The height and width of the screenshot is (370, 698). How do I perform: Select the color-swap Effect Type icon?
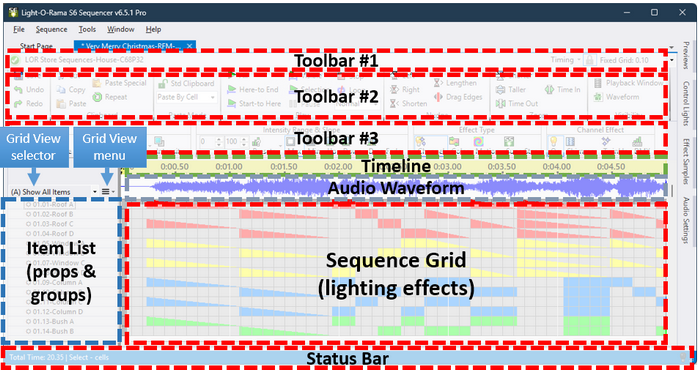pyautogui.click(x=454, y=142)
